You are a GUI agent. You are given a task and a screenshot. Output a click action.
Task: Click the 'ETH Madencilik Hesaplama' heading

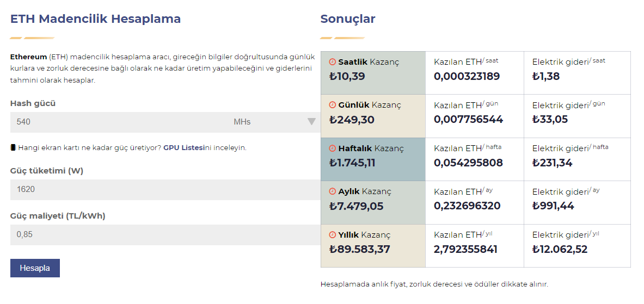tap(95, 19)
